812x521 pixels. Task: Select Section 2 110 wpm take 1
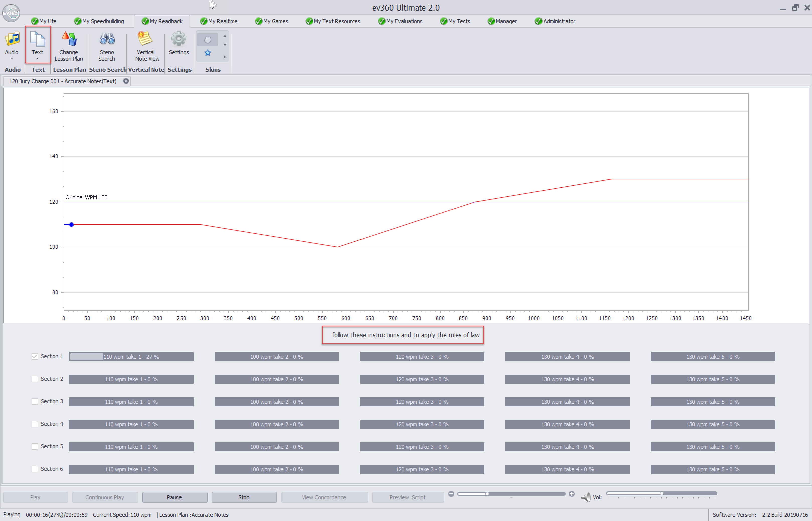tap(131, 379)
